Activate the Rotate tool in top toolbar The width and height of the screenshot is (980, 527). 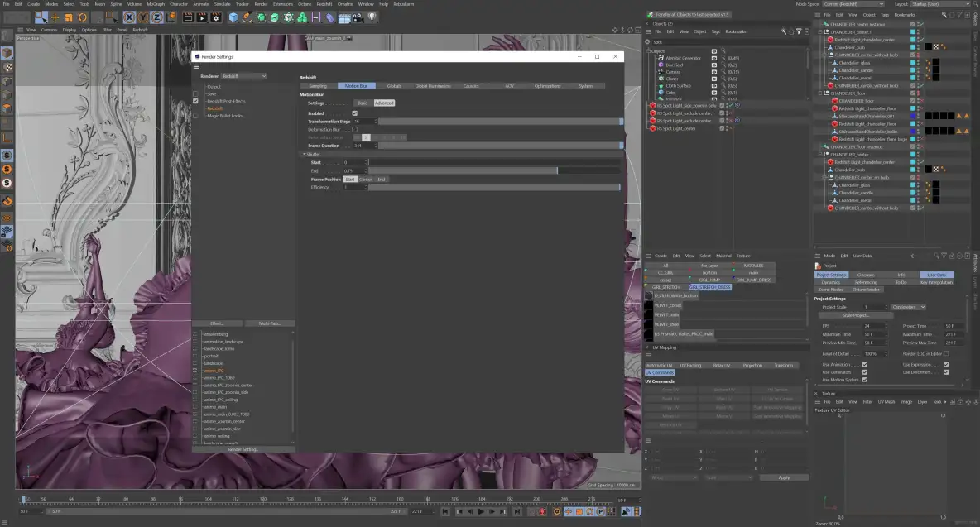pyautogui.click(x=83, y=17)
